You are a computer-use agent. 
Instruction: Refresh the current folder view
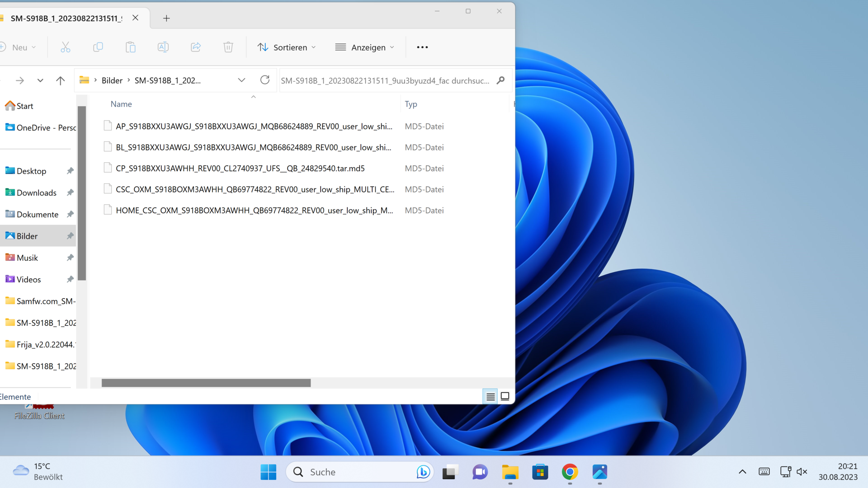point(265,80)
